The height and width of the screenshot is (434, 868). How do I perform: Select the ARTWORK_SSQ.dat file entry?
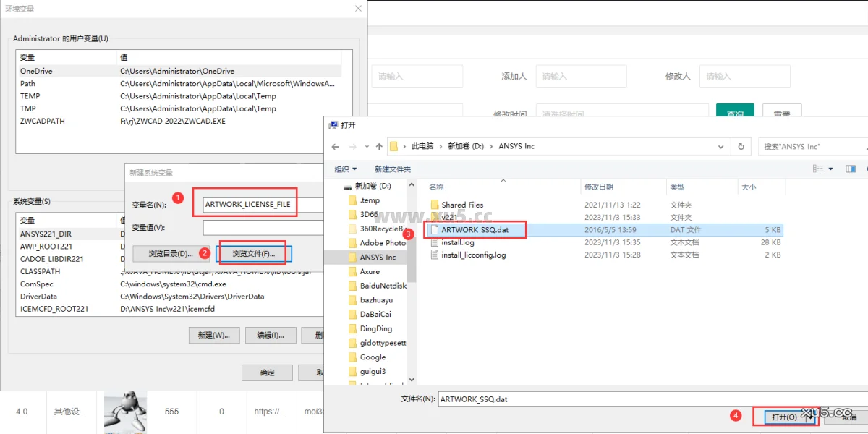click(475, 229)
